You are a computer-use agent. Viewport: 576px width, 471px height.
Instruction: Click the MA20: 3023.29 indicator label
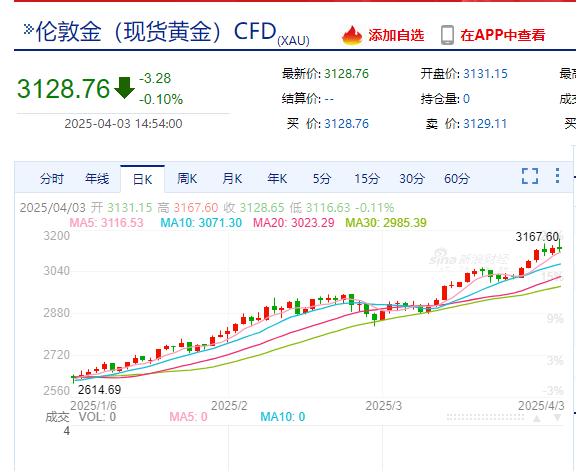pos(294,223)
